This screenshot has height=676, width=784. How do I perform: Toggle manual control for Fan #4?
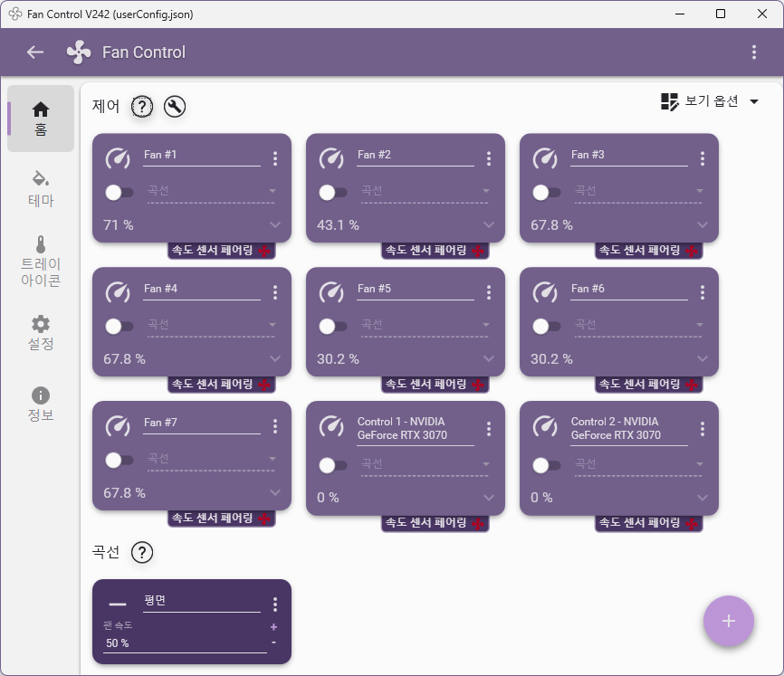coord(119,326)
